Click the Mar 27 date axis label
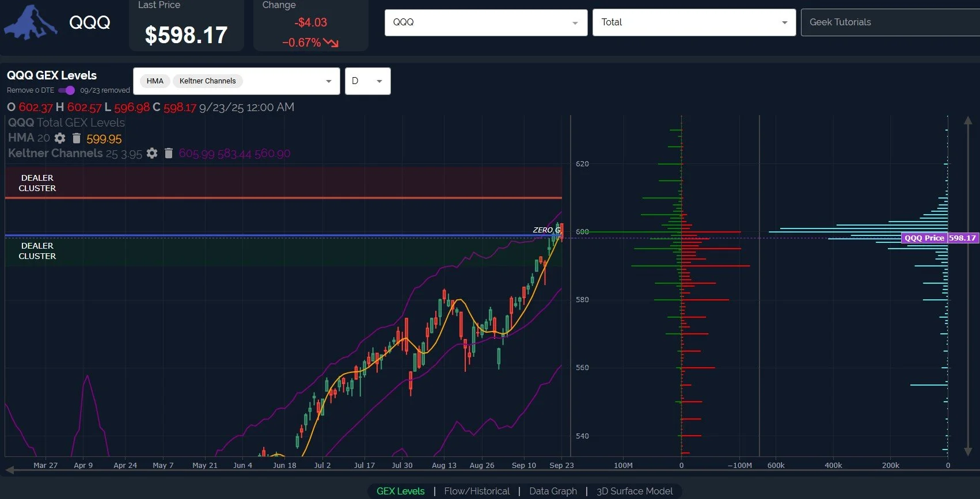 (45, 465)
